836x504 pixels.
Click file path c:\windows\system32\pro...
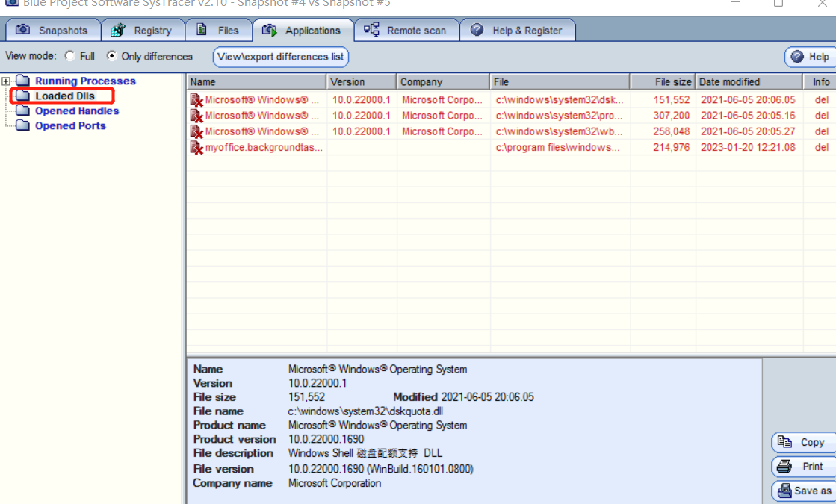point(559,116)
